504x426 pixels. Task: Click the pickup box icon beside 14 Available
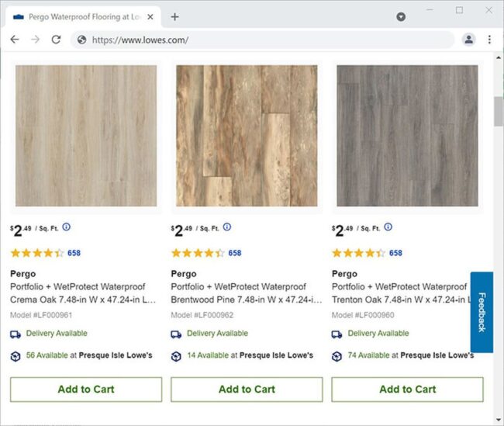pos(176,356)
